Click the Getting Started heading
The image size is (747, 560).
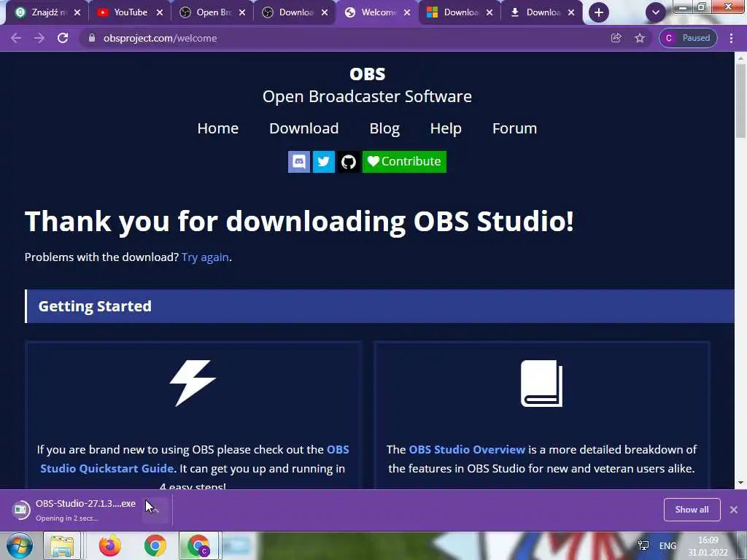coord(95,306)
